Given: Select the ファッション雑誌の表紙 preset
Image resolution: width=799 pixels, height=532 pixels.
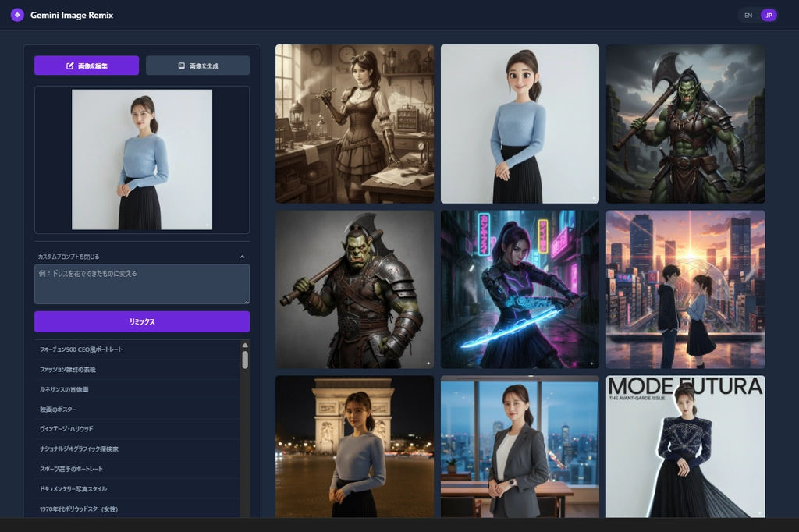Looking at the screenshot, I should [68, 369].
